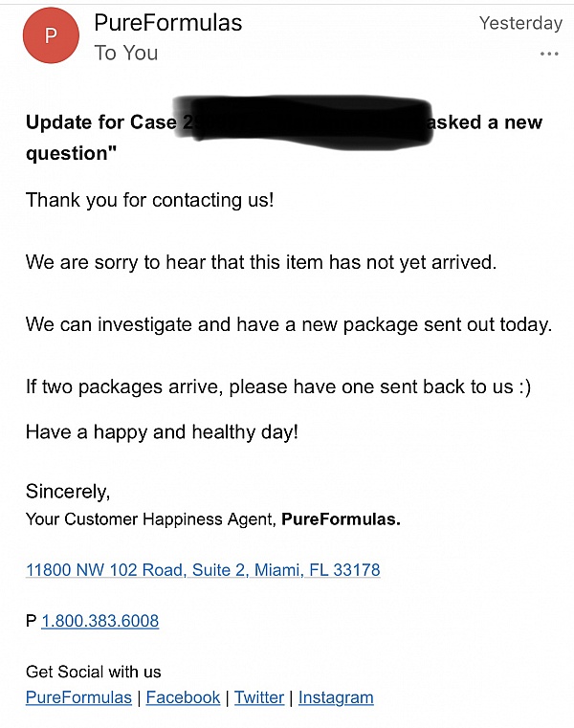Screen dimensions: 574x728
Task: Click the PureFormulas sender name in header
Action: coord(168,23)
